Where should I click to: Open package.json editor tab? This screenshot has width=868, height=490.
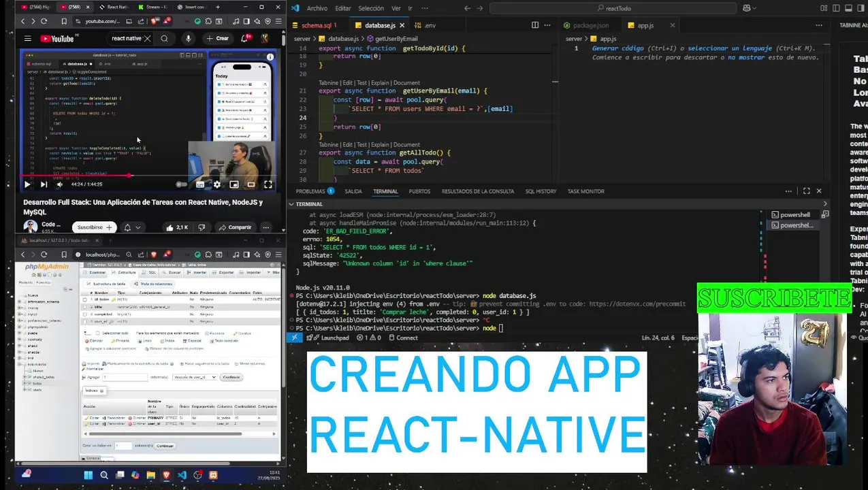(x=590, y=25)
